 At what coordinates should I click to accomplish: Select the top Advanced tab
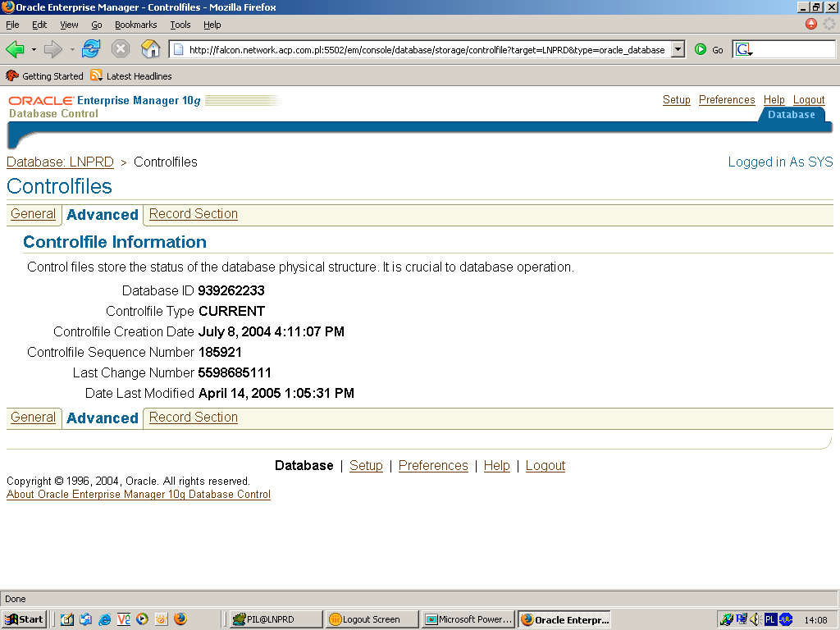103,215
